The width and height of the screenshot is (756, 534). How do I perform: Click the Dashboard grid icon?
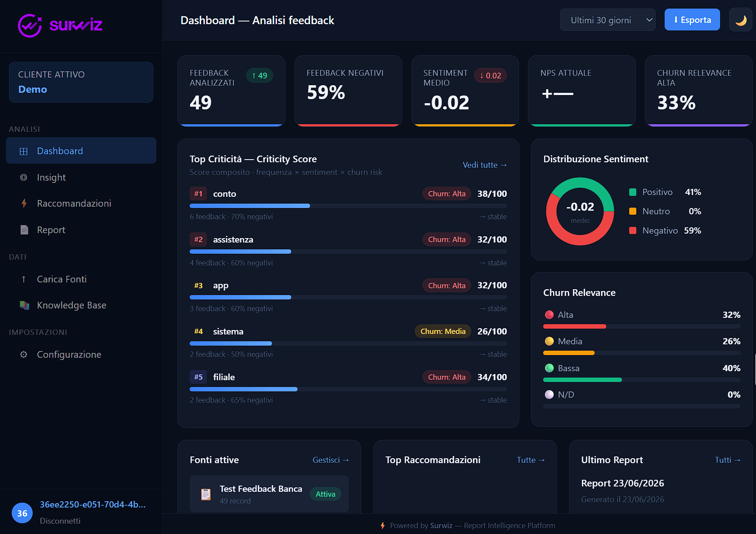(24, 151)
